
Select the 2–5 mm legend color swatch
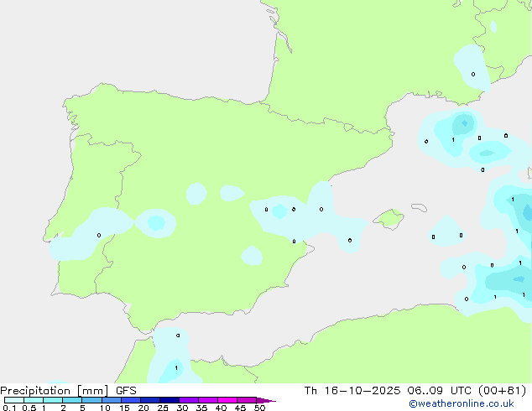tap(72, 400)
